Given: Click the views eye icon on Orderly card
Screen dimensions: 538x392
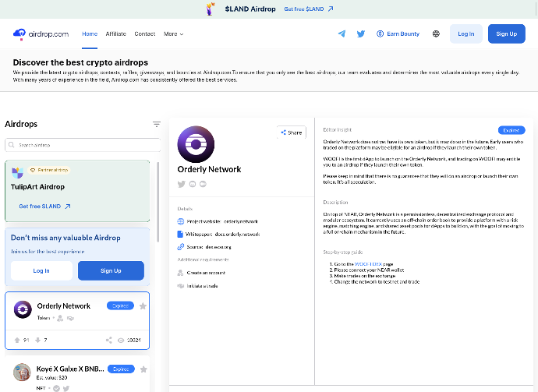Looking at the screenshot, I should point(121,341).
